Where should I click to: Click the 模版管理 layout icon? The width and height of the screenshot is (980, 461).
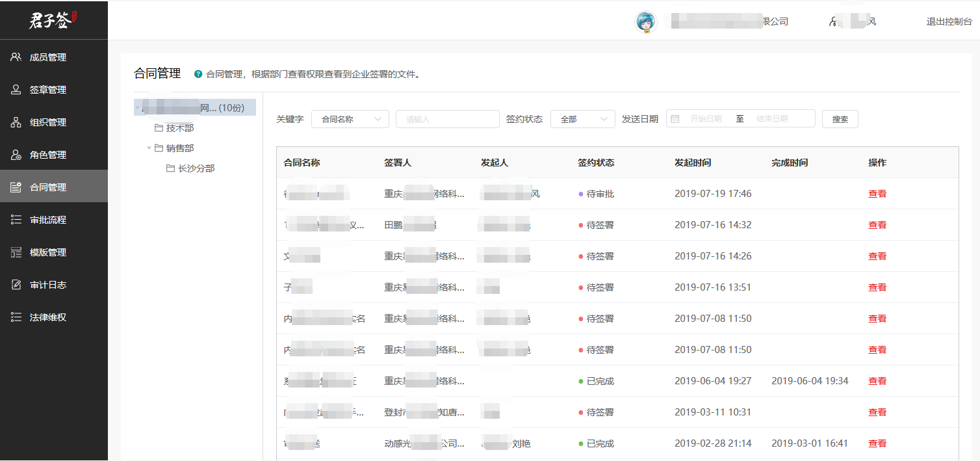(16, 252)
